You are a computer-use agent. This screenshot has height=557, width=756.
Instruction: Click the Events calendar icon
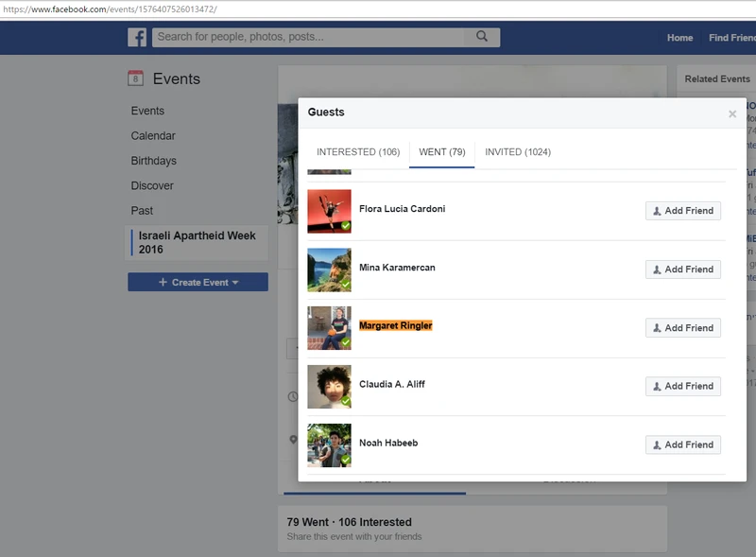135,78
